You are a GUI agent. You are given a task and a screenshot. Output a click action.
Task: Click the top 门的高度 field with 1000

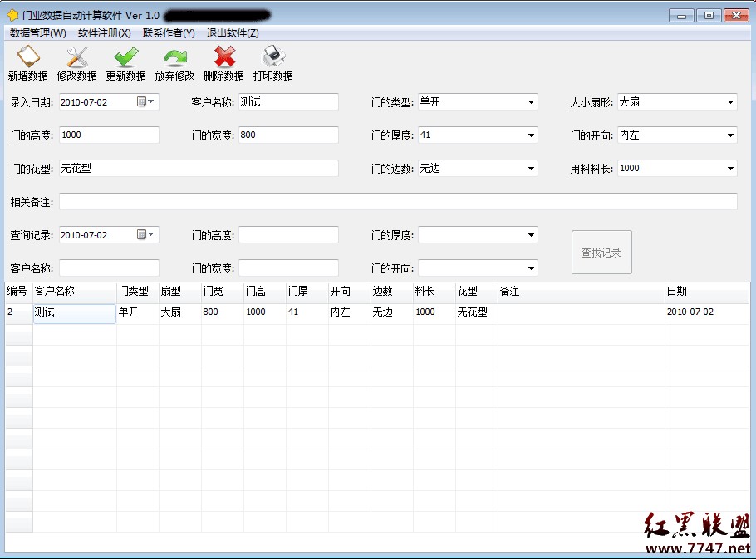click(x=109, y=135)
